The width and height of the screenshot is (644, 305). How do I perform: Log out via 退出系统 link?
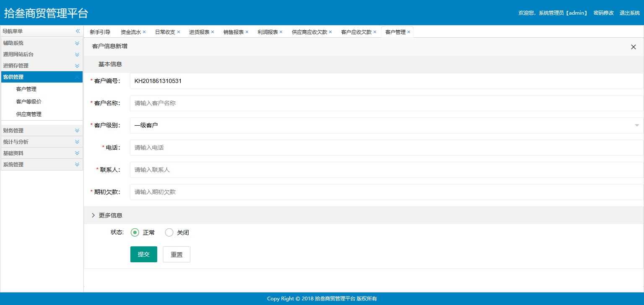(630, 13)
